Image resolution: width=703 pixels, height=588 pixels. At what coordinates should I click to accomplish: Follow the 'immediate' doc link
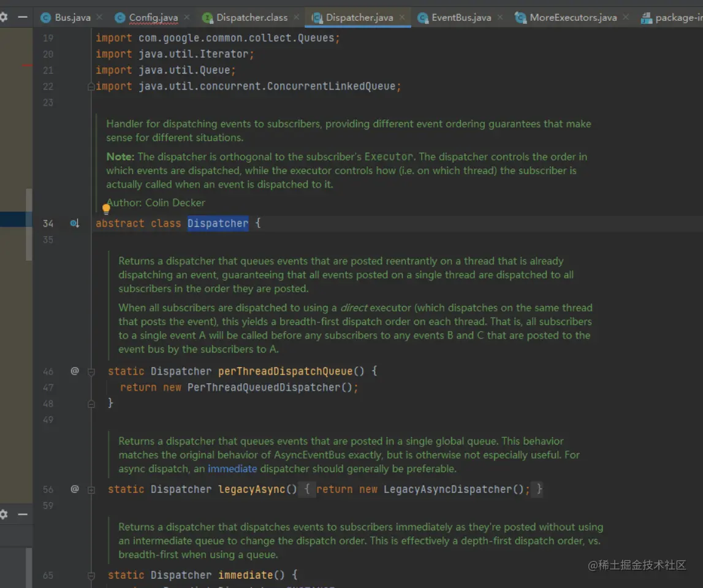(x=232, y=468)
